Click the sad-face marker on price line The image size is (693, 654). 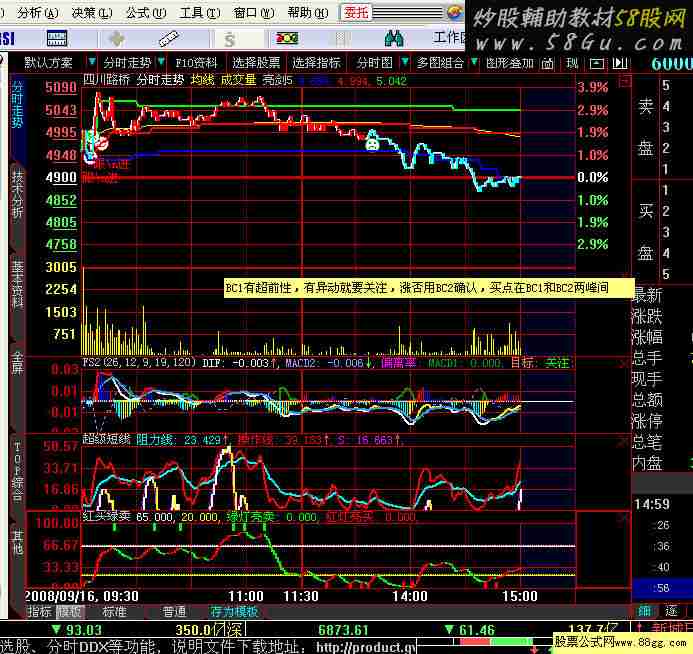[372, 144]
